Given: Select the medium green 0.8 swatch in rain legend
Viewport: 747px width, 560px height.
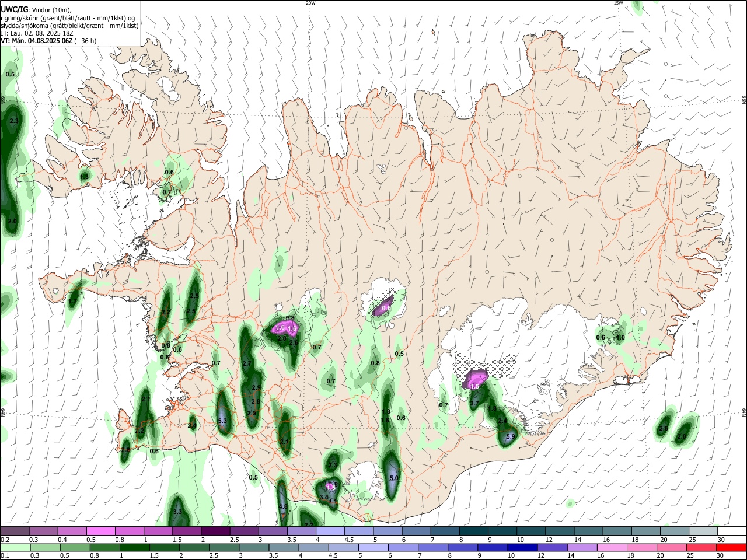Looking at the screenshot, I should tap(105, 547).
